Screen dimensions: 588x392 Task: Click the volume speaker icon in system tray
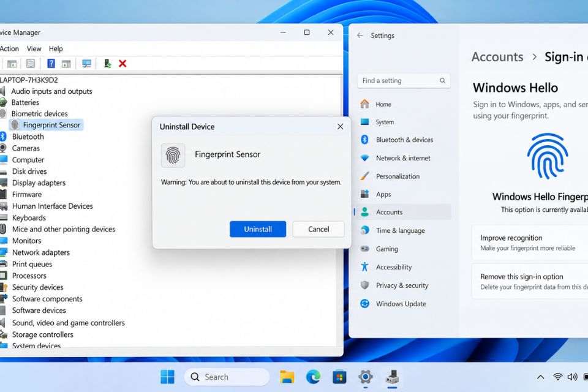point(572,377)
